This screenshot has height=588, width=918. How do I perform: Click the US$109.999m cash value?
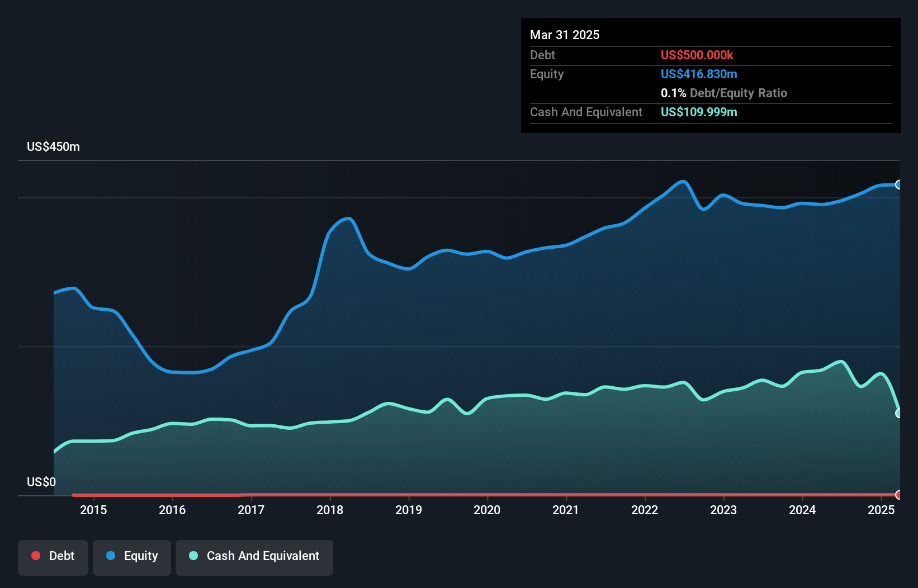pyautogui.click(x=699, y=112)
